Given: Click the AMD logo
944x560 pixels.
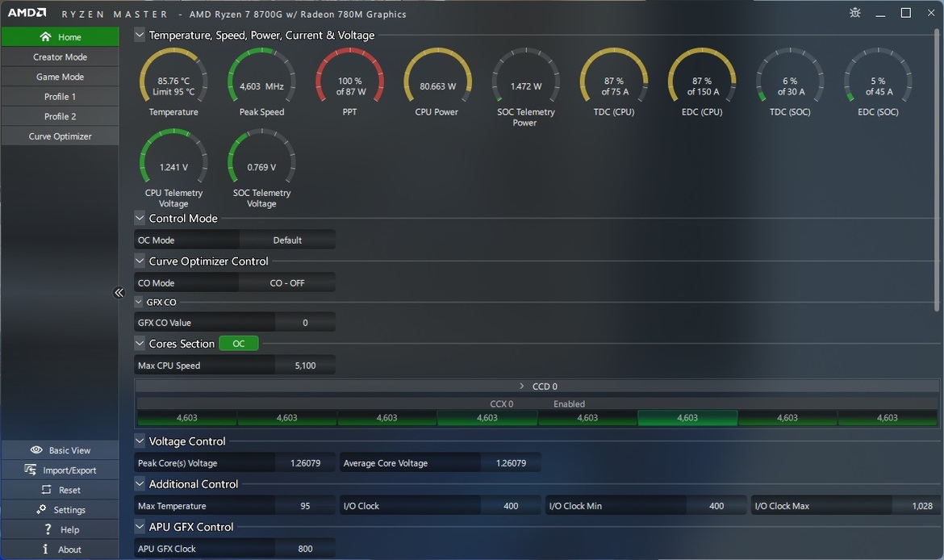Looking at the screenshot, I should [x=27, y=13].
